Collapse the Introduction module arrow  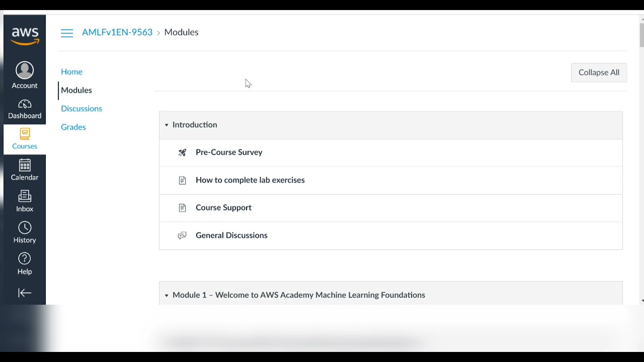point(167,125)
